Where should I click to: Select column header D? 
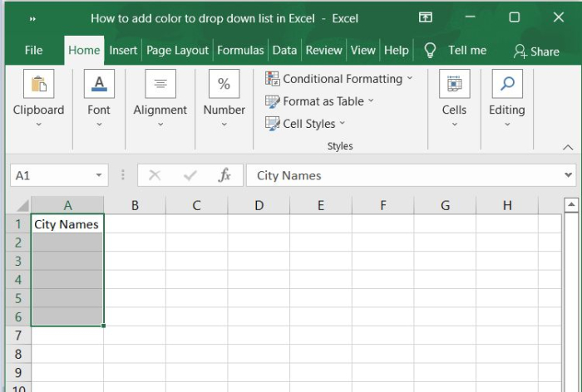259,205
